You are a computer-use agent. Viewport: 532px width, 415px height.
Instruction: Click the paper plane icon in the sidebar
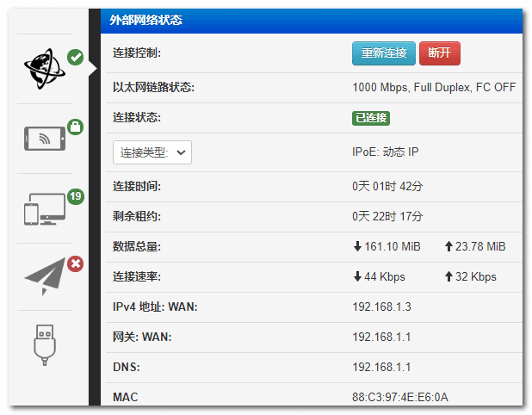coord(45,276)
